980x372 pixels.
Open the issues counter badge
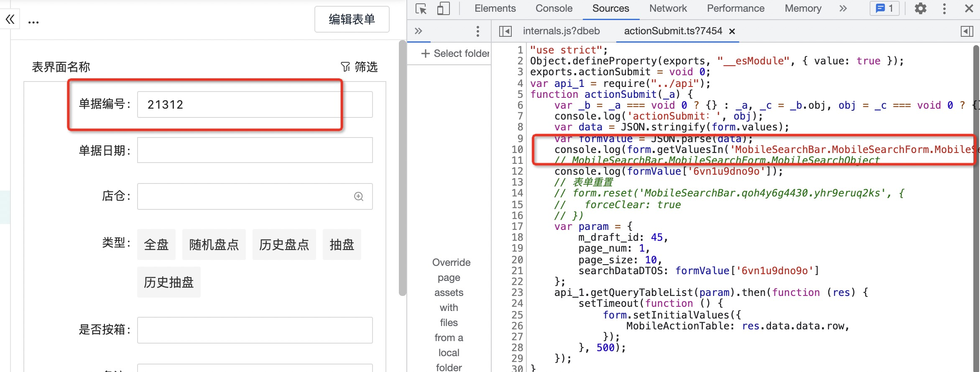point(885,8)
